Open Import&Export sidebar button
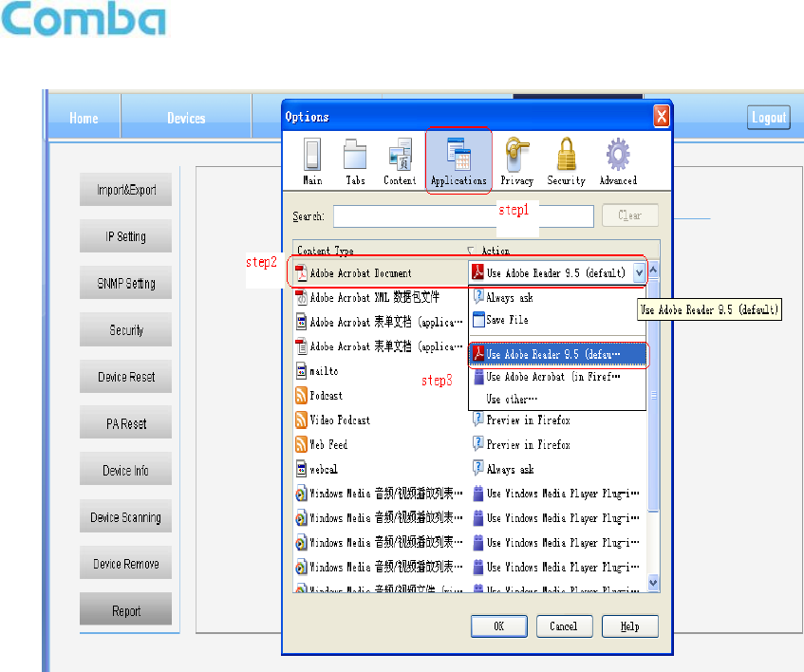Image resolution: width=804 pixels, height=672 pixels. pos(125,190)
